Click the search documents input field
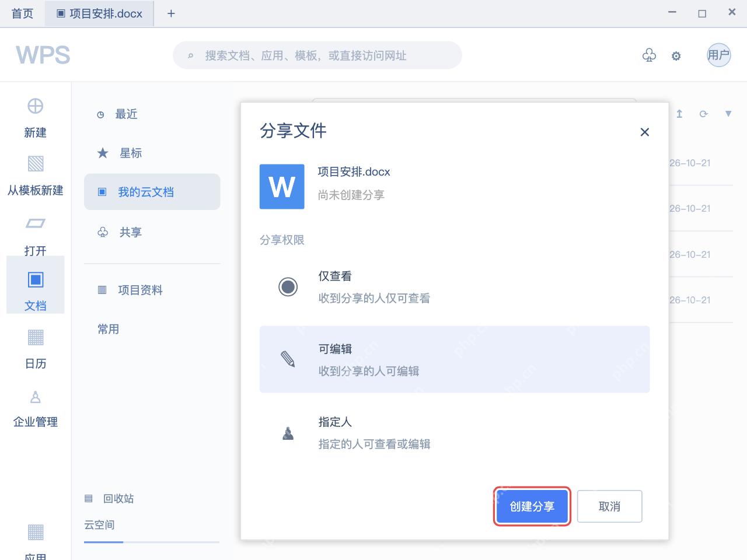 click(317, 55)
